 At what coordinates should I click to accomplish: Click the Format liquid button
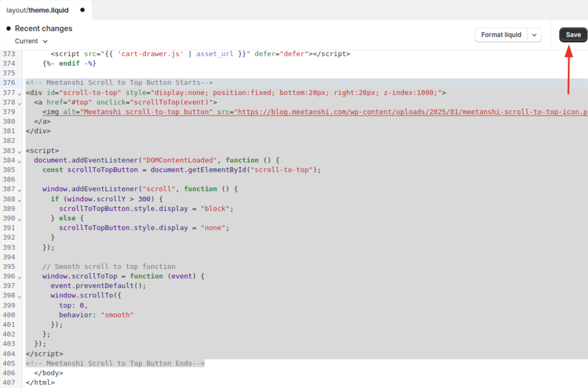(501, 35)
